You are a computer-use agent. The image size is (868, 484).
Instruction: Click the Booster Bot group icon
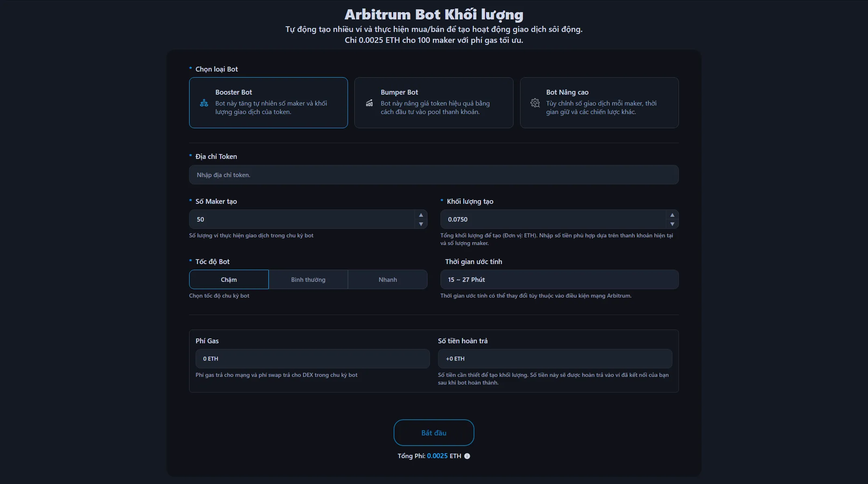204,103
